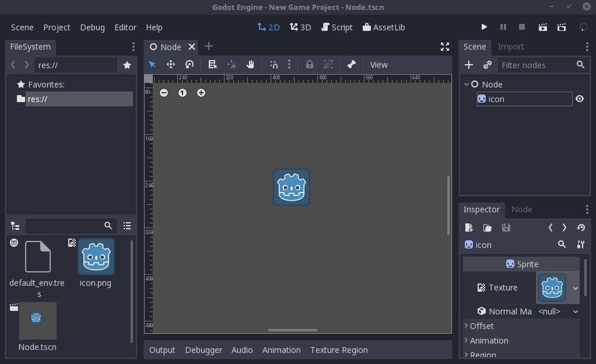Toggle the favorite star for res:// path
The height and width of the screenshot is (364, 596).
[127, 65]
